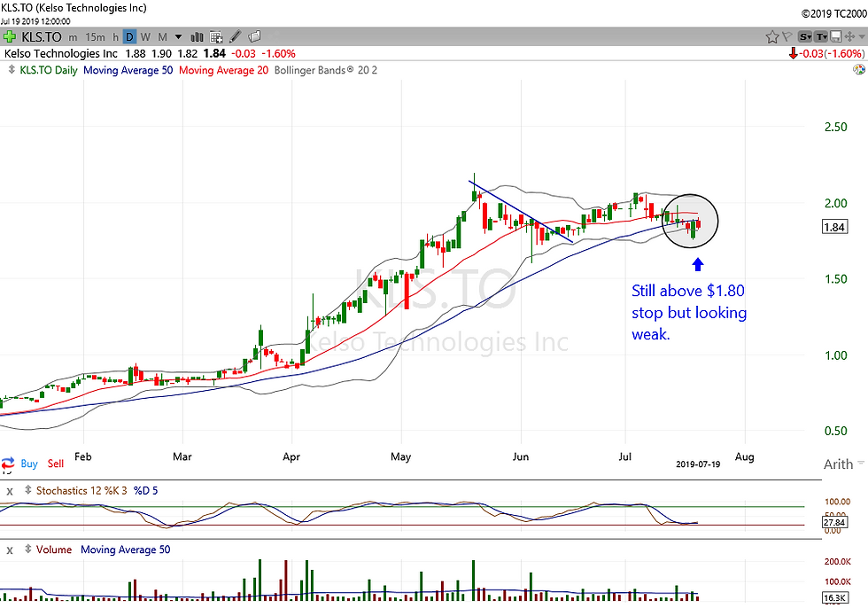Click the KLS.TO Daily legend label

[x=49, y=70]
